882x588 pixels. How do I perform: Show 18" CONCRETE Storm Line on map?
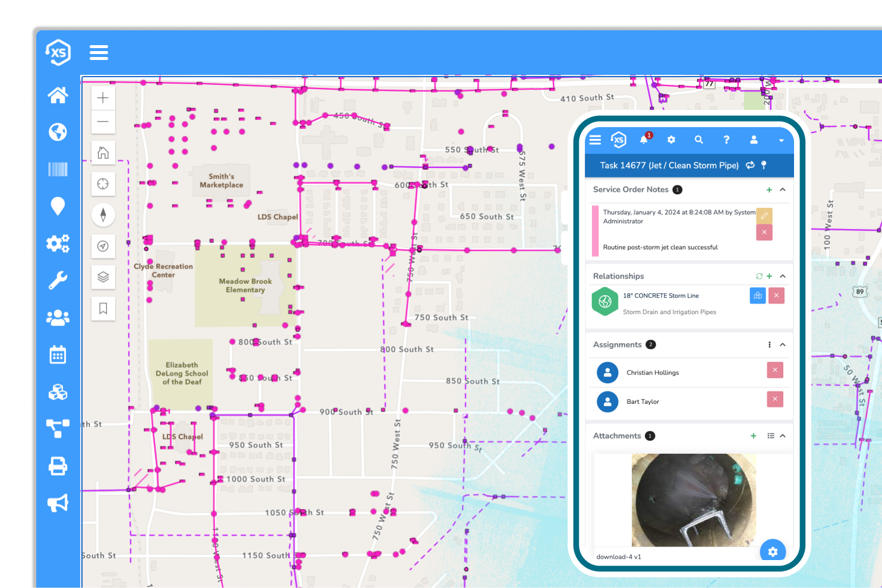click(757, 295)
